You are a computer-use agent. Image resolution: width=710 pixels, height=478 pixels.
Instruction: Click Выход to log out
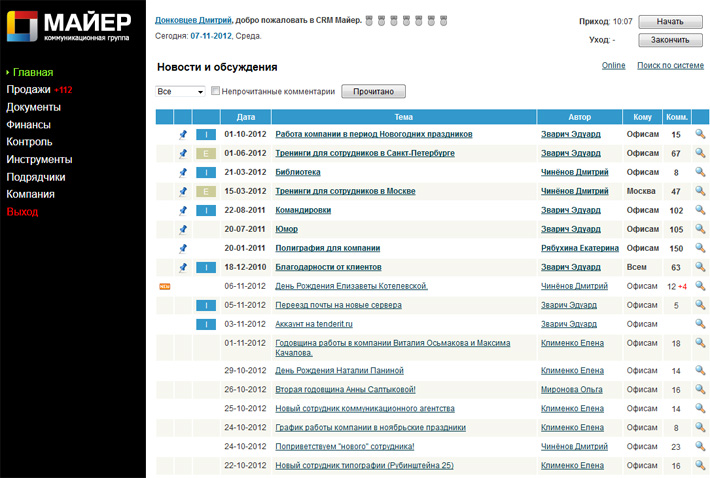(x=22, y=212)
